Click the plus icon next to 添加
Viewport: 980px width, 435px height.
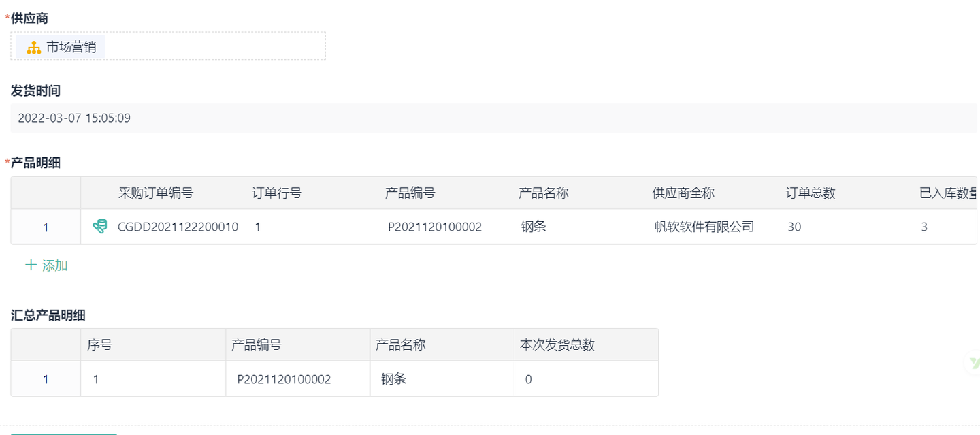coord(30,265)
